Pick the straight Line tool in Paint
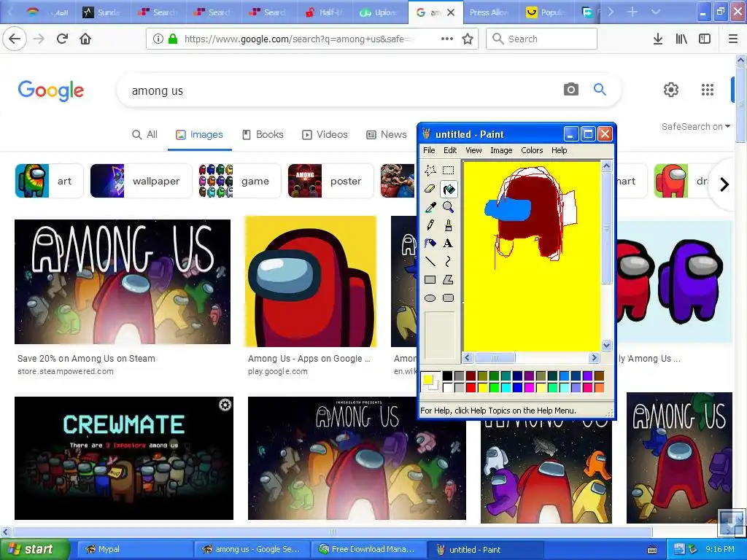The height and width of the screenshot is (560, 747). pyautogui.click(x=430, y=262)
